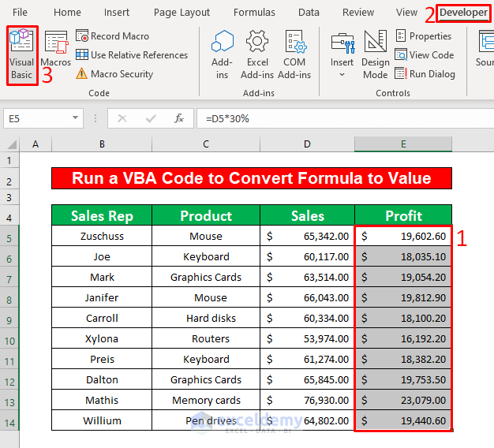This screenshot has width=494, height=448.
Task: Open COM Add-ins dialog
Action: click(x=294, y=54)
